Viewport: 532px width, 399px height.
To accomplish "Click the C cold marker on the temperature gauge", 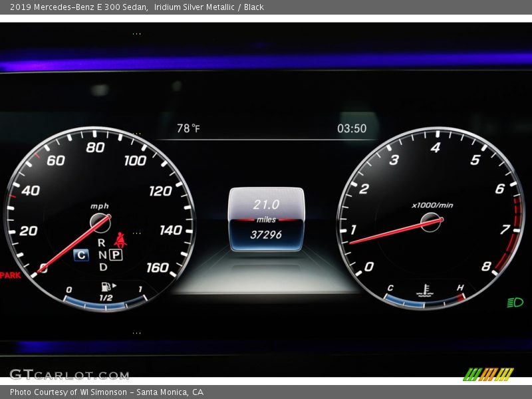I will point(390,288).
